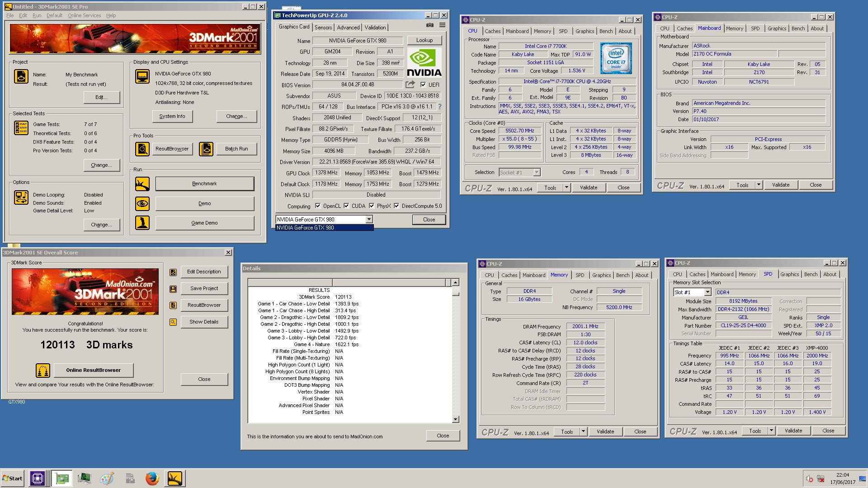
Task: Click the Benchmark button in 3DMark
Action: (x=204, y=184)
